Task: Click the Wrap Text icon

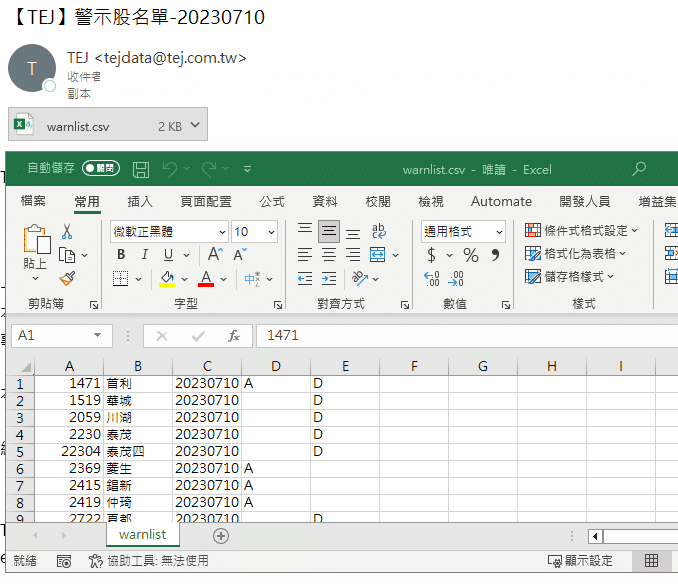Action: tap(379, 231)
